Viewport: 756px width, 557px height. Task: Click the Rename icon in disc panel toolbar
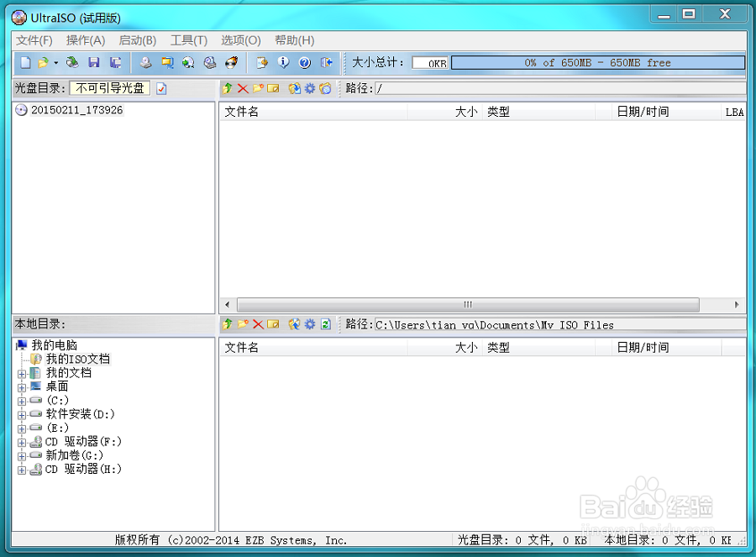pos(273,88)
